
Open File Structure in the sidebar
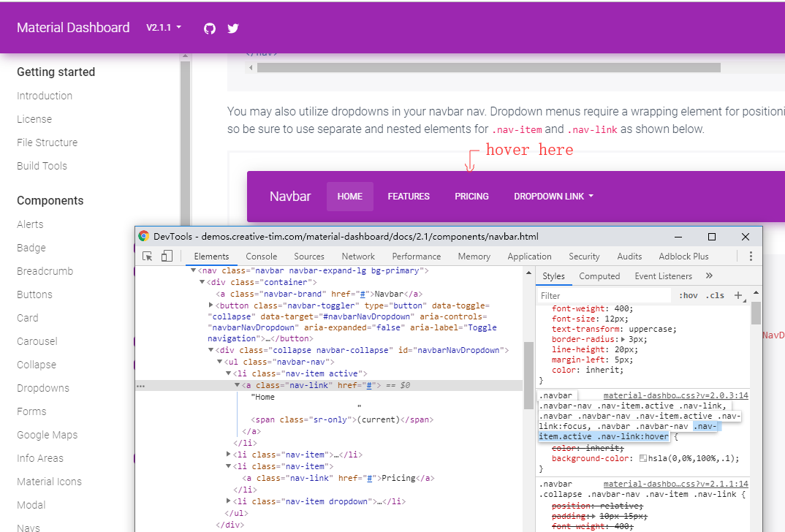[x=47, y=142]
